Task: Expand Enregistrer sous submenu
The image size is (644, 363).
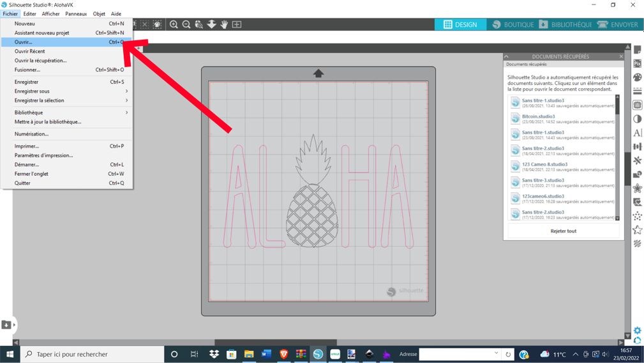Action: click(x=66, y=91)
